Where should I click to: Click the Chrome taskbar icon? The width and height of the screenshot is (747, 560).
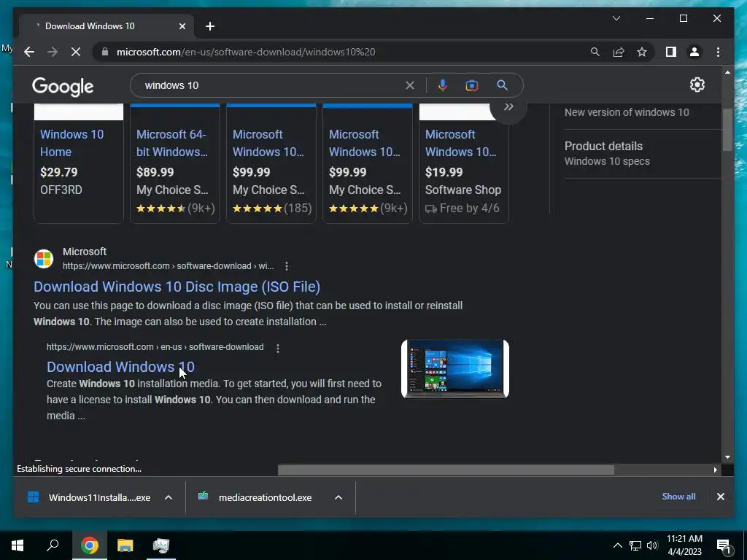[90, 545]
